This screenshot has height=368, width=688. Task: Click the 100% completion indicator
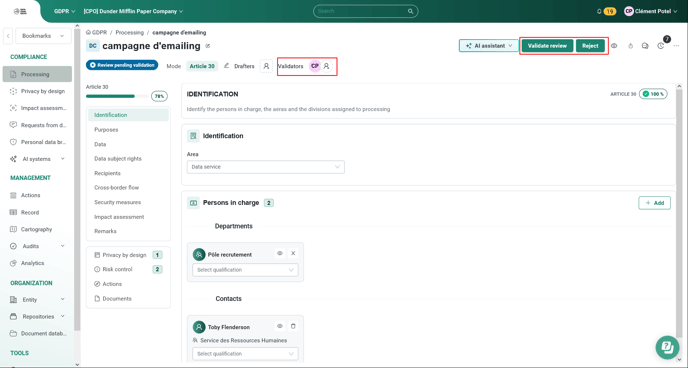(x=653, y=94)
